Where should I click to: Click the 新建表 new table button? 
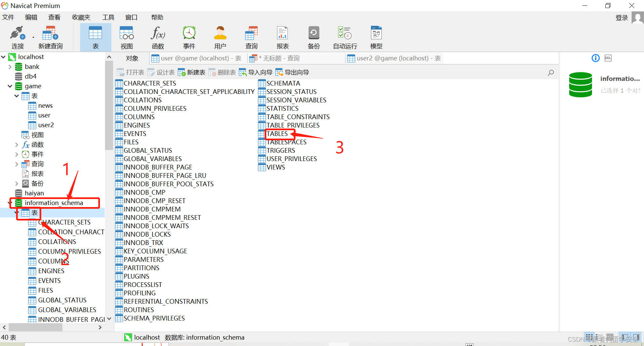(192, 72)
